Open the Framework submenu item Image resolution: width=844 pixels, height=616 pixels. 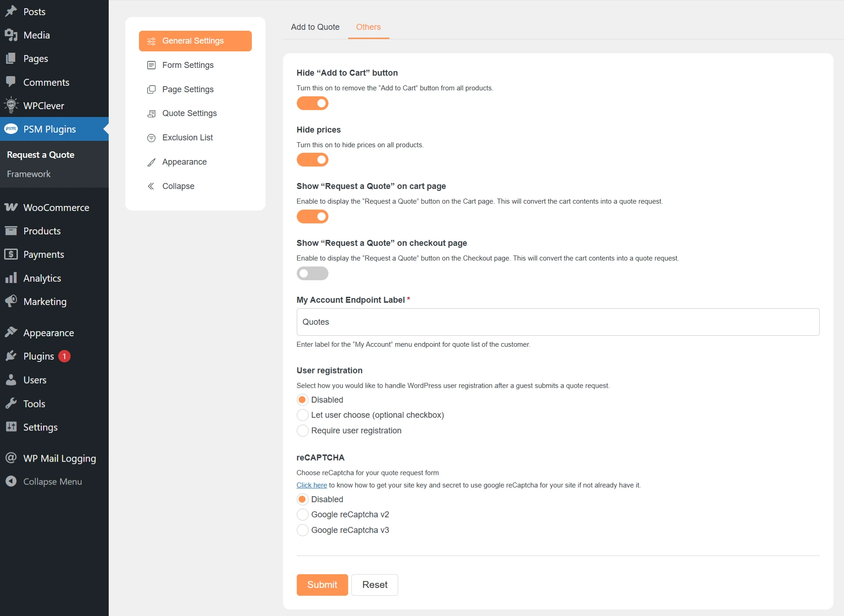pyautogui.click(x=28, y=174)
